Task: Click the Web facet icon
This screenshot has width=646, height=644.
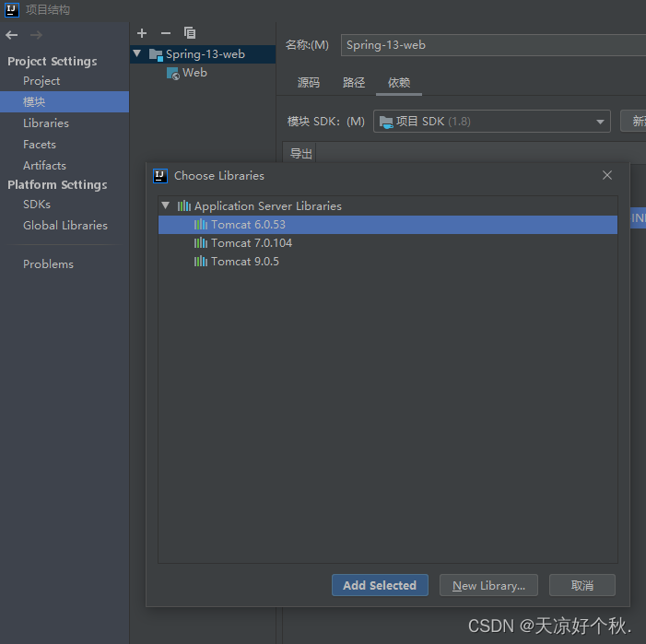Action: coord(173,74)
